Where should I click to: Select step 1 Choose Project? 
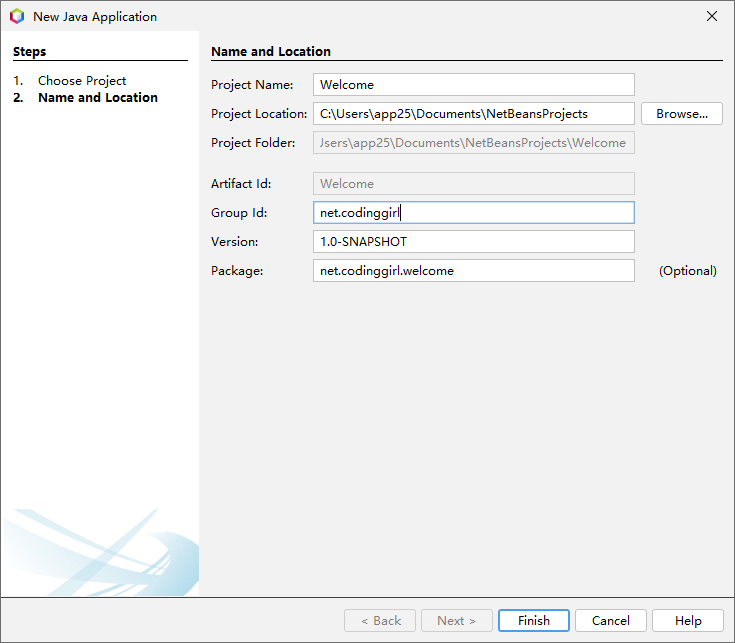pos(82,81)
